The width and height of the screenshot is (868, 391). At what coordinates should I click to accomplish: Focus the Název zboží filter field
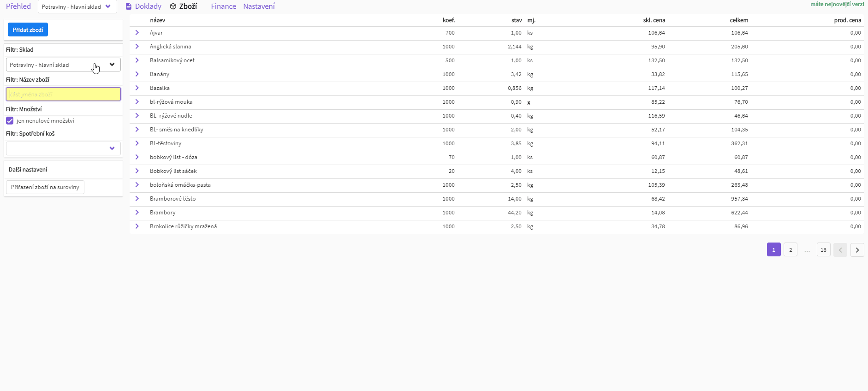[x=63, y=95]
